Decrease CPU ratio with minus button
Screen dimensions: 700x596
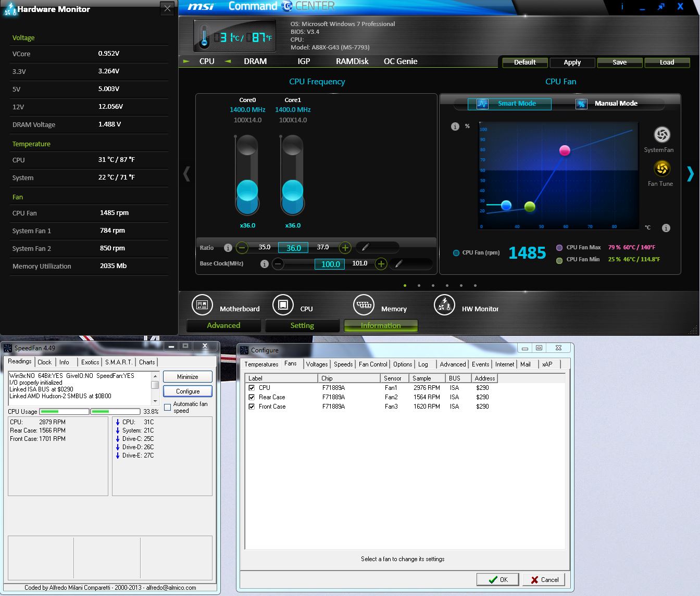tap(242, 248)
